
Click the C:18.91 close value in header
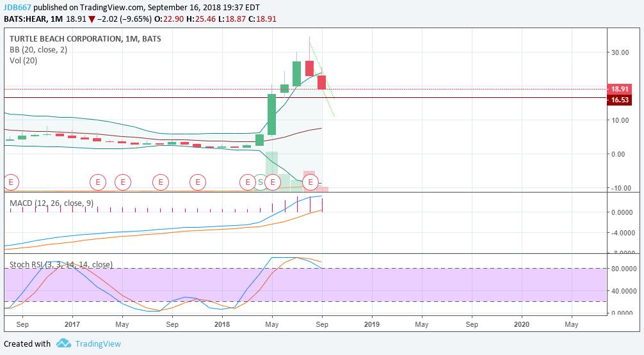pyautogui.click(x=262, y=19)
